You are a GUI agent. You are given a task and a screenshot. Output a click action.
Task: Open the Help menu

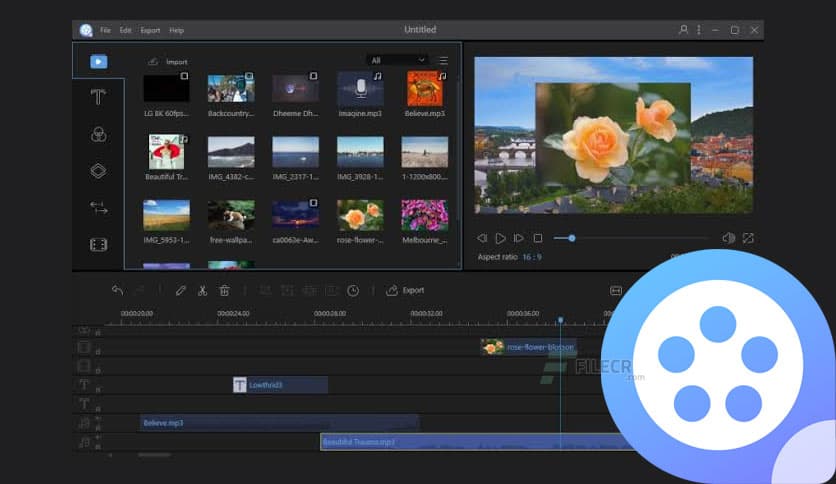tap(176, 30)
